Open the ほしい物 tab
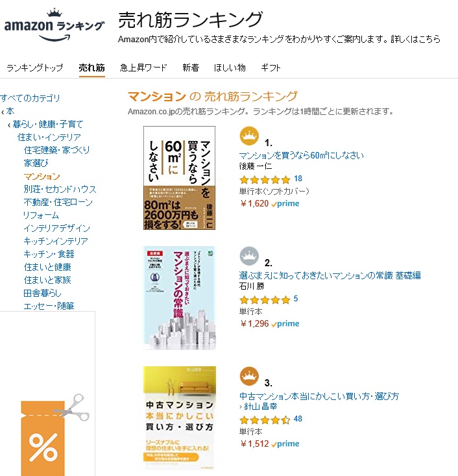458x476 pixels. pos(230,68)
